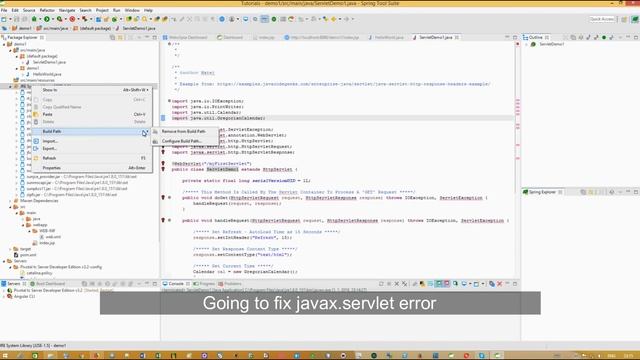Open the Progress tab

(x=204, y=284)
